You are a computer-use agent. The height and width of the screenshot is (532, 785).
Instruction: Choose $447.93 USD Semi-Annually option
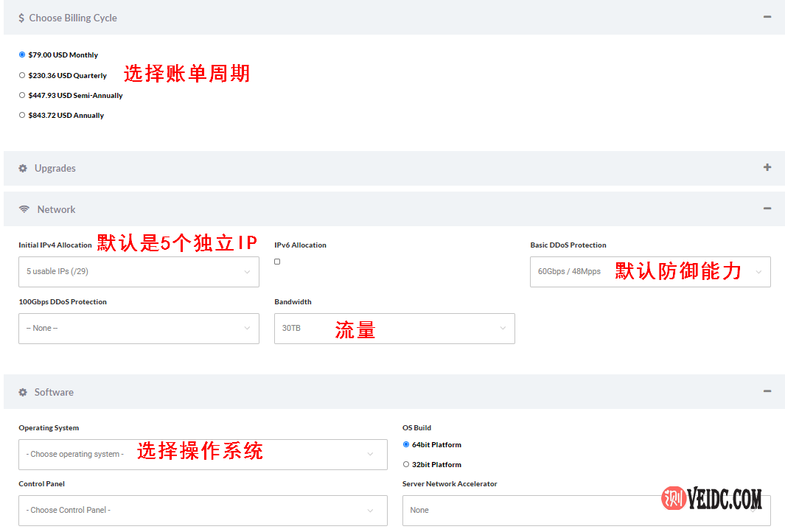click(22, 95)
